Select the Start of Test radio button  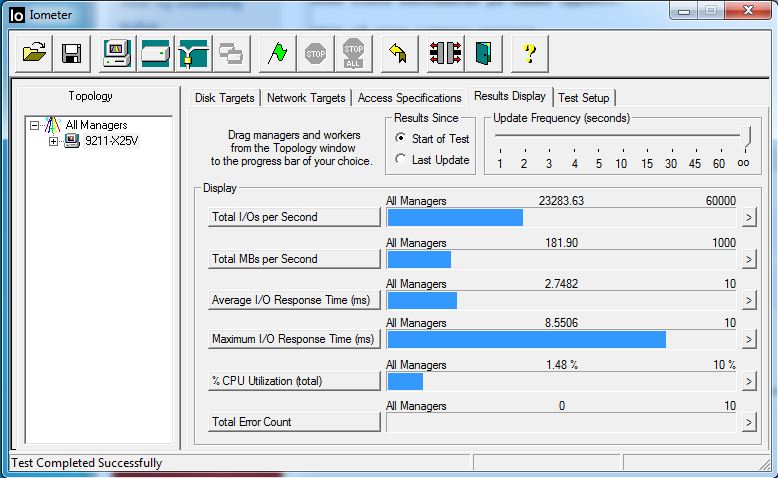click(x=400, y=138)
